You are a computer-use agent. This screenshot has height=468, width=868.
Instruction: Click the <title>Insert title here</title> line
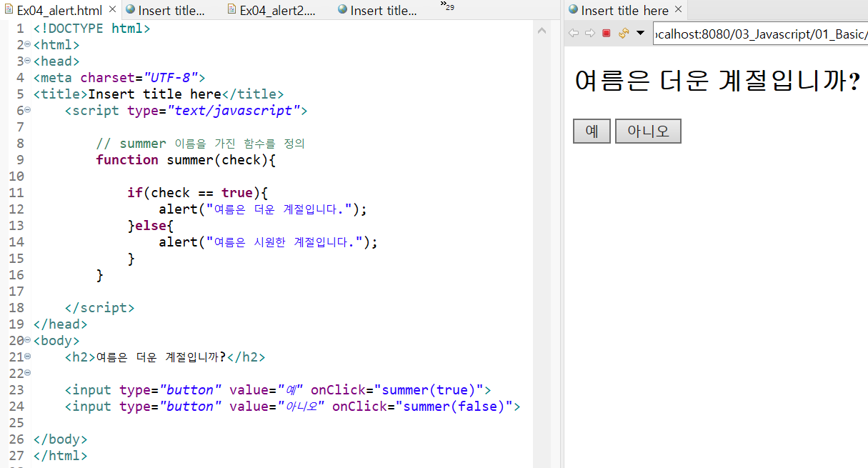(158, 94)
